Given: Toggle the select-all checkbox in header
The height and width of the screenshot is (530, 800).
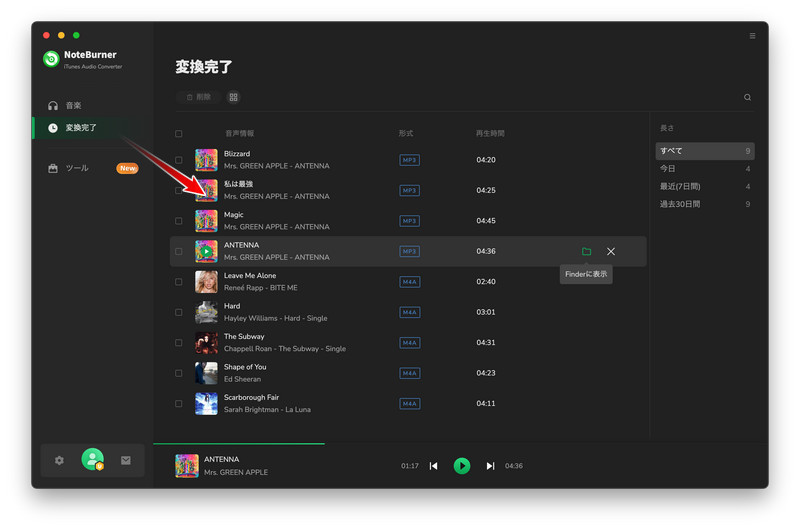Looking at the screenshot, I should tap(179, 134).
